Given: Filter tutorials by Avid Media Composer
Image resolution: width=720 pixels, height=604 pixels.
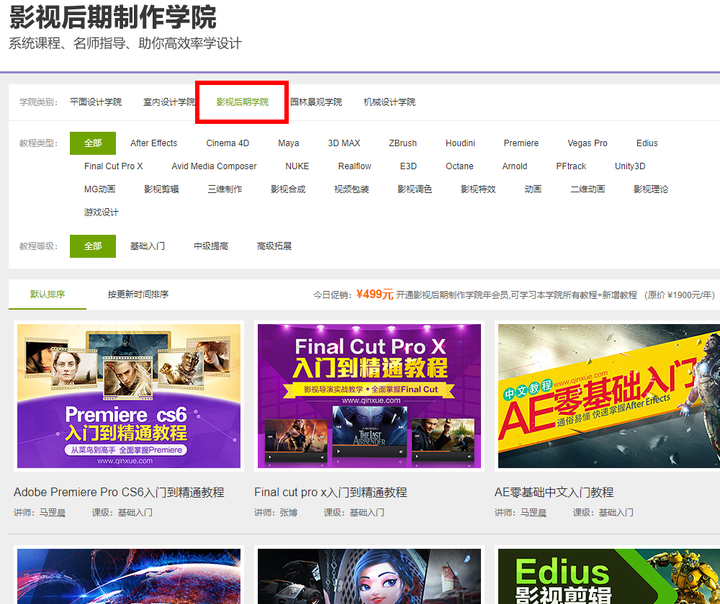Looking at the screenshot, I should (214, 166).
